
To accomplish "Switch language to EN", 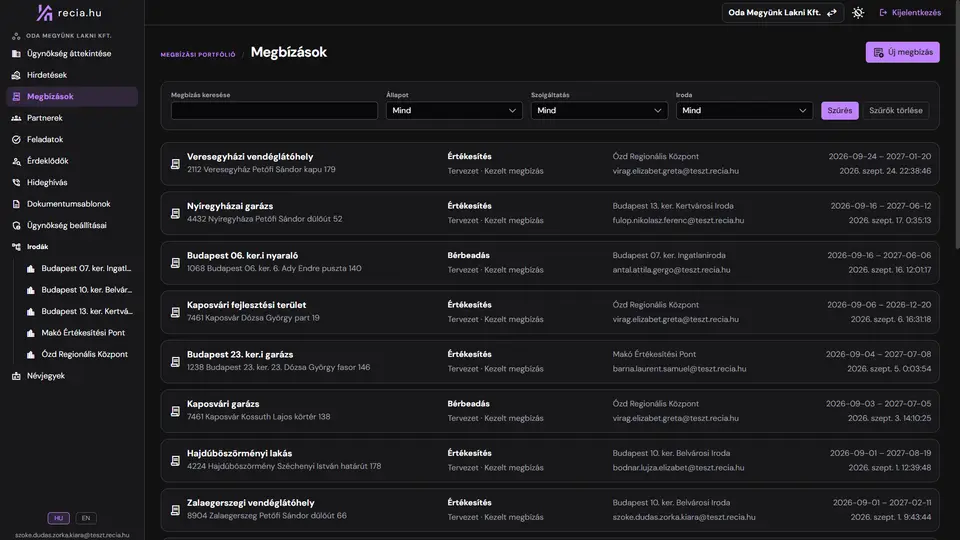I will tap(86, 518).
